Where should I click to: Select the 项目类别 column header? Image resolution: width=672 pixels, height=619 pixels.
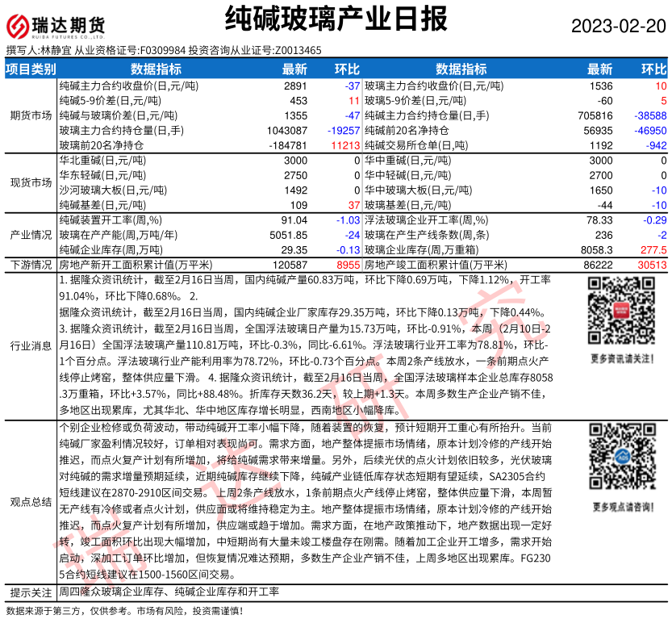tap(31, 69)
